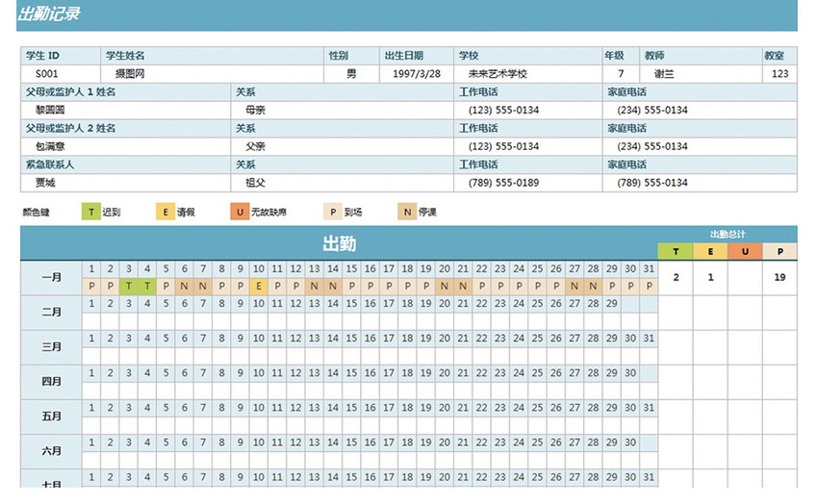Click the 父母或监护人 1 姓名 header

(126, 92)
